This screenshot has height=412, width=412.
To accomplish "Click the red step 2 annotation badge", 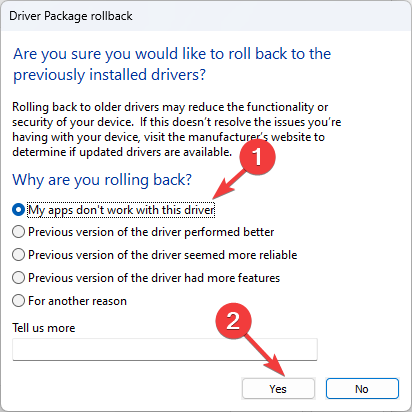I will pyautogui.click(x=233, y=321).
